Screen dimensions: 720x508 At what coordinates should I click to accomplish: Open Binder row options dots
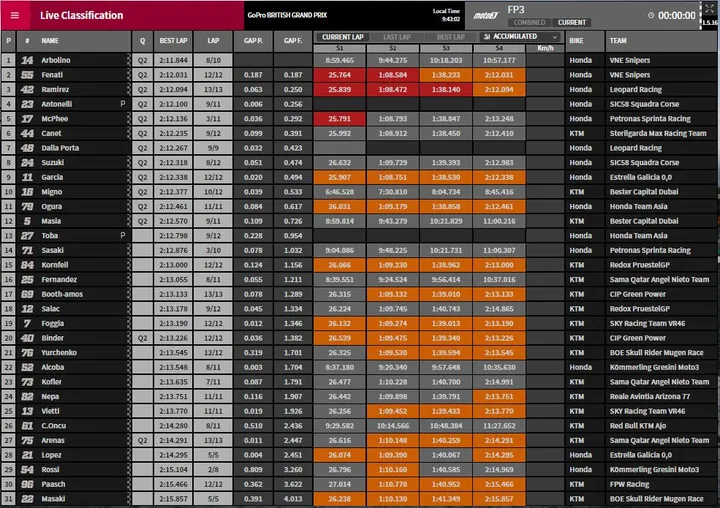point(128,338)
